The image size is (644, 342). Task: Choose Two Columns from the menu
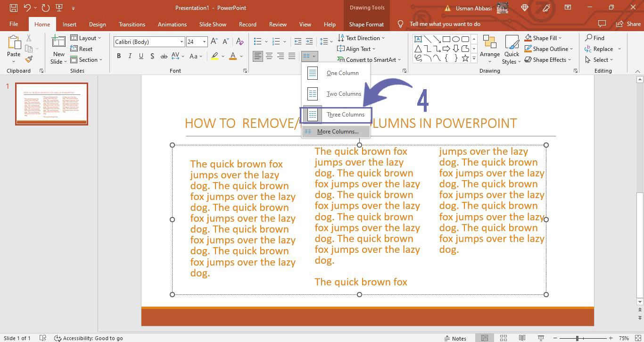click(336, 94)
